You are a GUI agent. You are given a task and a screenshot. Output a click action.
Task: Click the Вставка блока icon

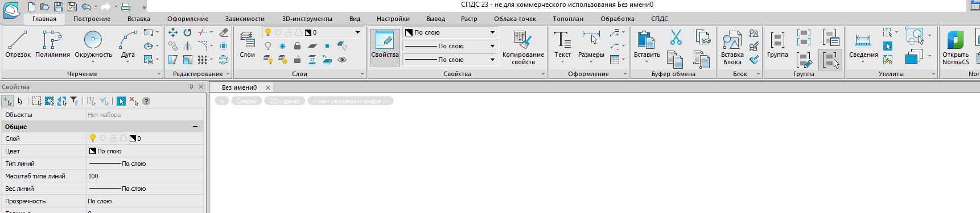click(732, 48)
